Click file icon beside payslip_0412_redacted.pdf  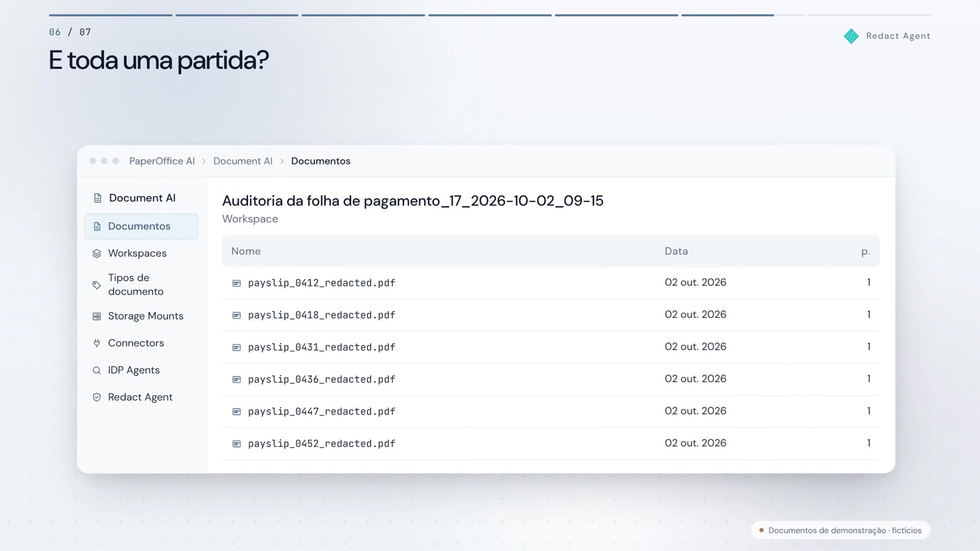click(236, 283)
